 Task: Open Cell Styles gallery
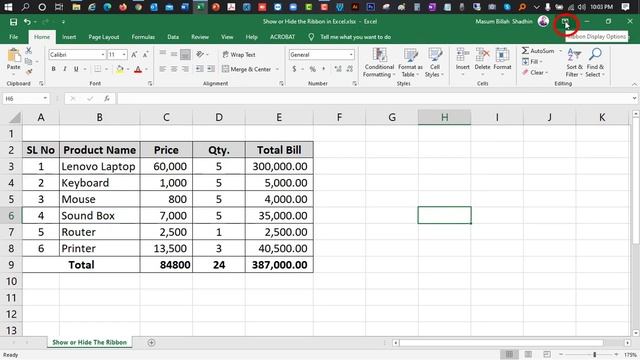point(434,62)
